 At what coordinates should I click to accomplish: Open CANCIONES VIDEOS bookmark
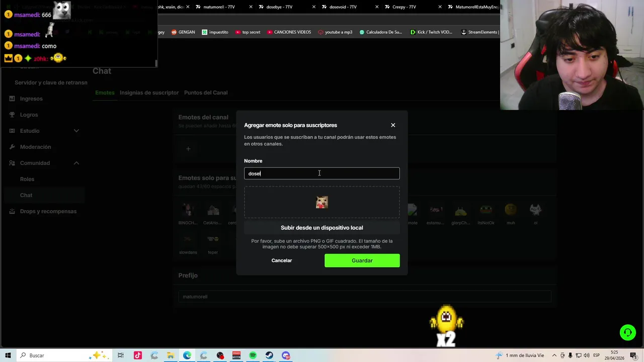tap(289, 32)
